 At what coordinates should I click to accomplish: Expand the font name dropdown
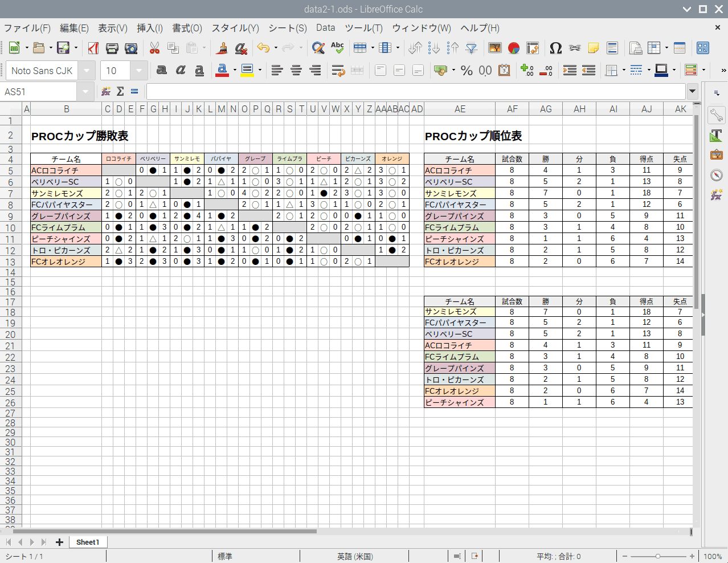click(x=87, y=71)
